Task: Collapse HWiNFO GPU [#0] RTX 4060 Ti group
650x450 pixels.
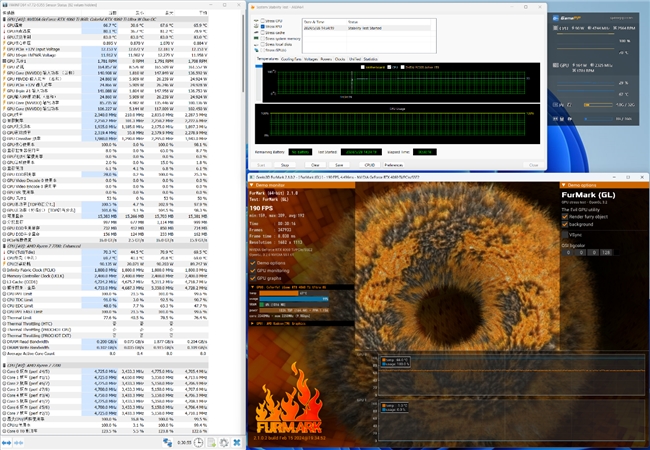Action: click(x=4, y=19)
